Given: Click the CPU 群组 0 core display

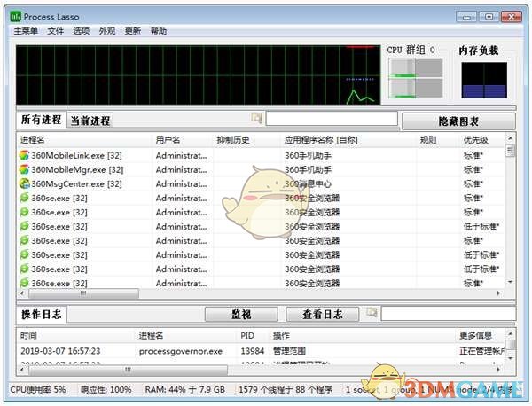Looking at the screenshot, I should point(416,78).
